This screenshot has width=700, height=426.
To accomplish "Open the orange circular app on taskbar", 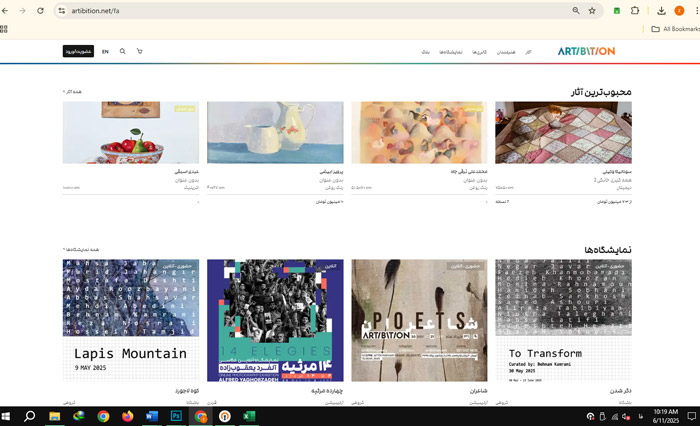I will pos(225,416).
